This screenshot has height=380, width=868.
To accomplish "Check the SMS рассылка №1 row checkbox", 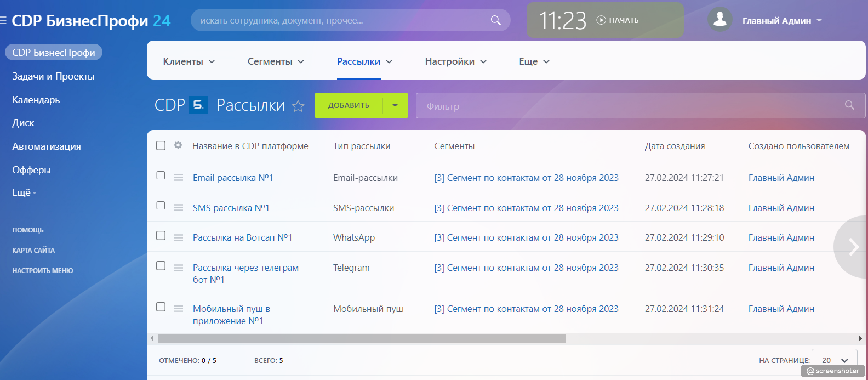I will point(161,206).
